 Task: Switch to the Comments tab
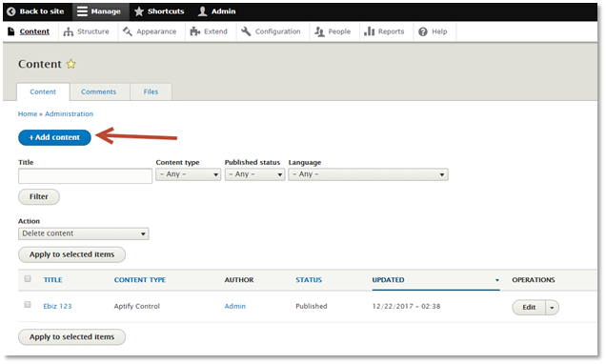coord(98,92)
